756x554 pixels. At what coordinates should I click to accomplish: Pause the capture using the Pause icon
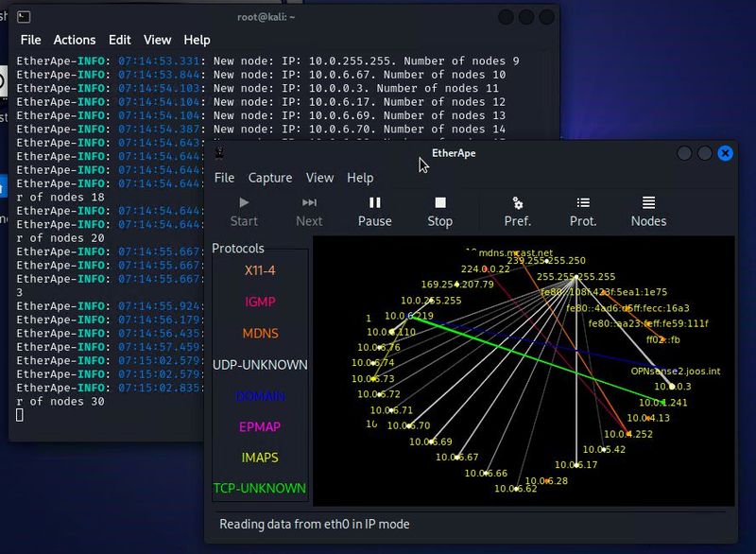pyautogui.click(x=374, y=210)
